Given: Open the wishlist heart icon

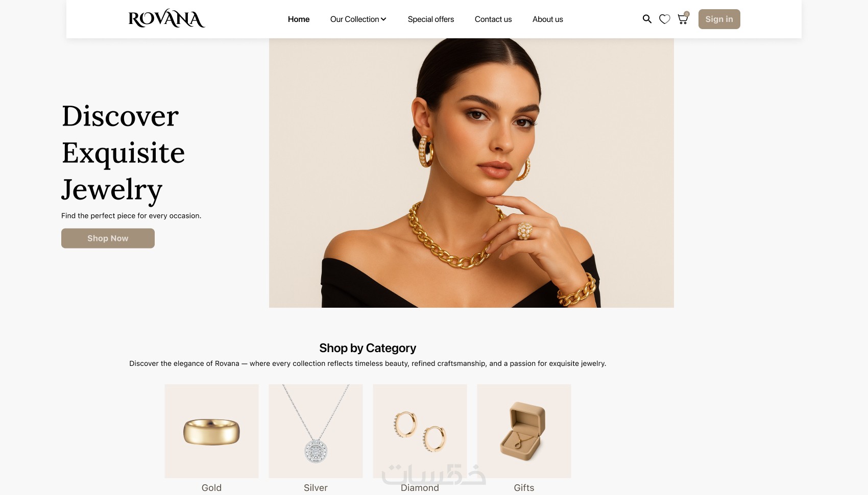Looking at the screenshot, I should click(664, 19).
